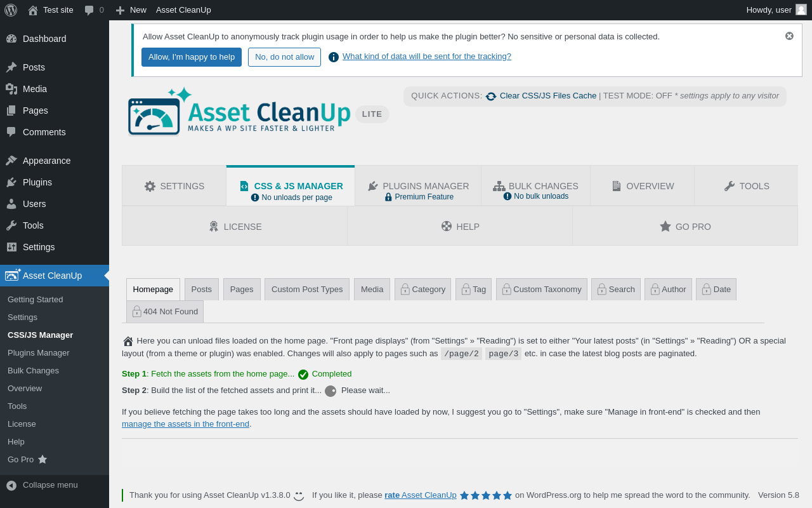Viewport: 812px width, 508px height.
Task: Open the LICENSE tab
Action: [x=235, y=226]
